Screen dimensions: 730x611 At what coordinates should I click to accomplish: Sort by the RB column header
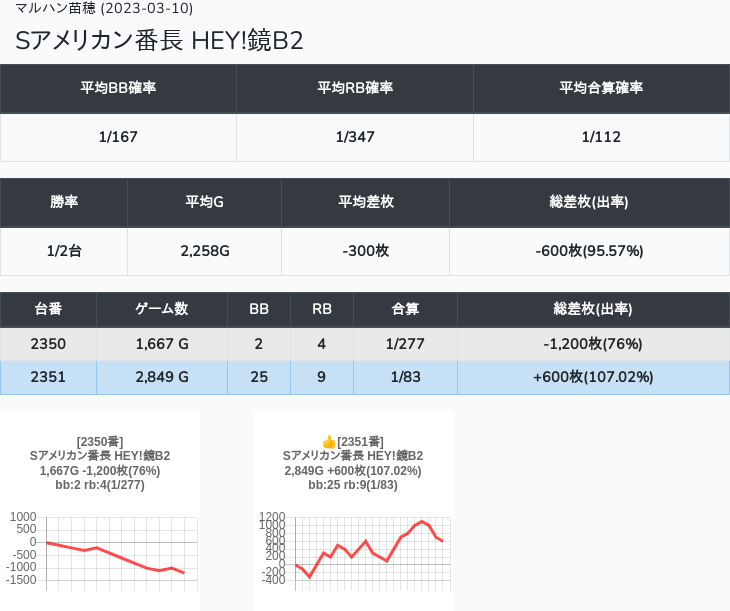point(322,309)
